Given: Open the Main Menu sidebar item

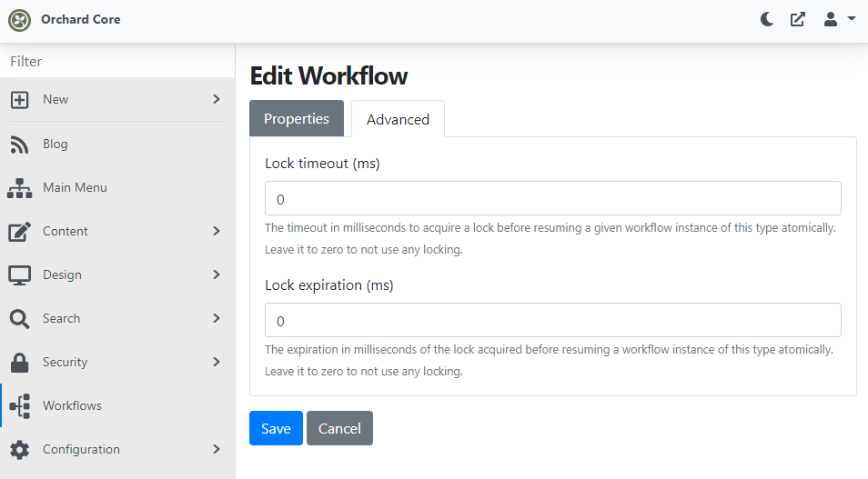Looking at the screenshot, I should click(x=117, y=187).
